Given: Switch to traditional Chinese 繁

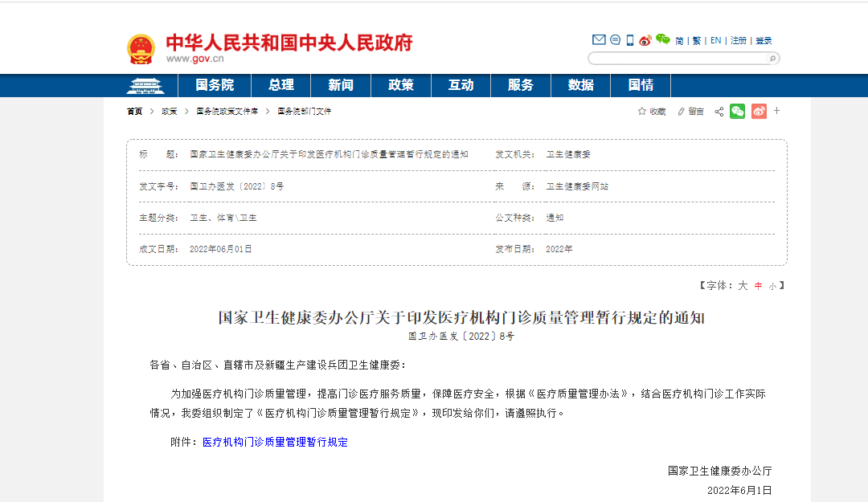Looking at the screenshot, I should point(697,40).
